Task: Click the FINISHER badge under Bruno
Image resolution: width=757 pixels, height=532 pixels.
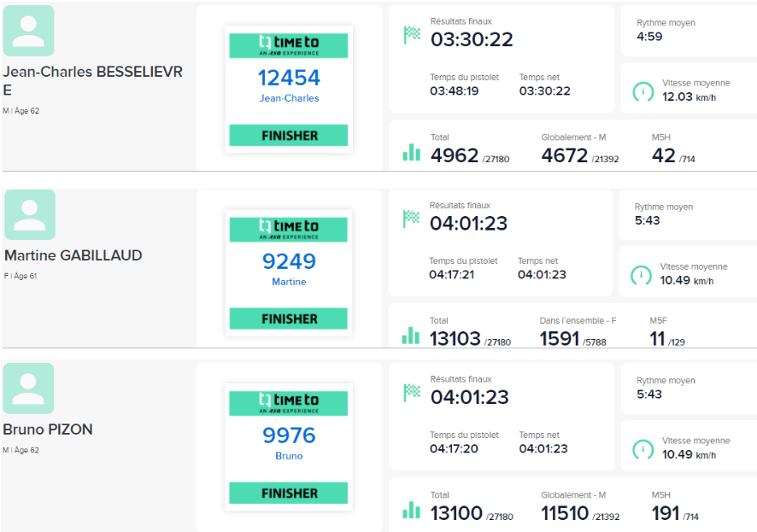Action: pyautogui.click(x=289, y=493)
